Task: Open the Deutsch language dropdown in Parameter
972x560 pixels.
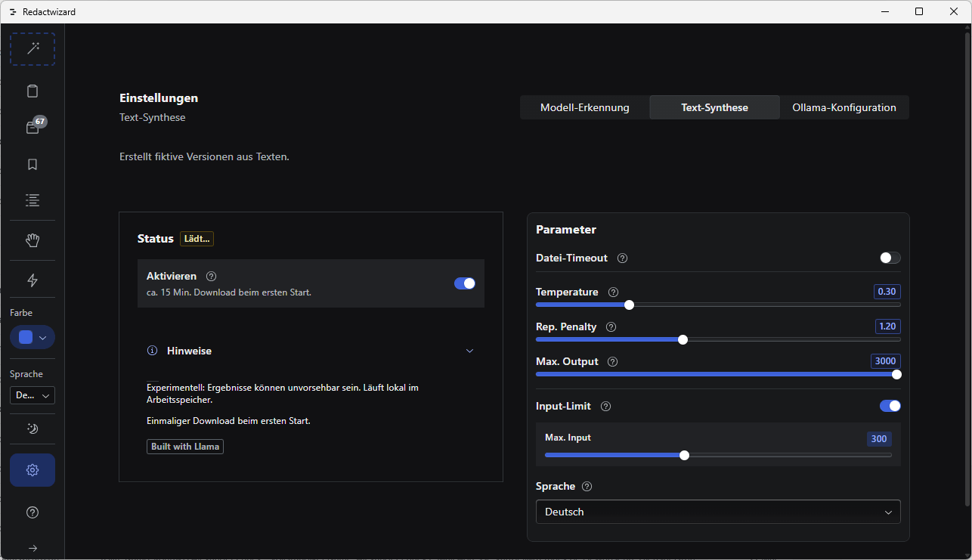Action: pos(718,512)
